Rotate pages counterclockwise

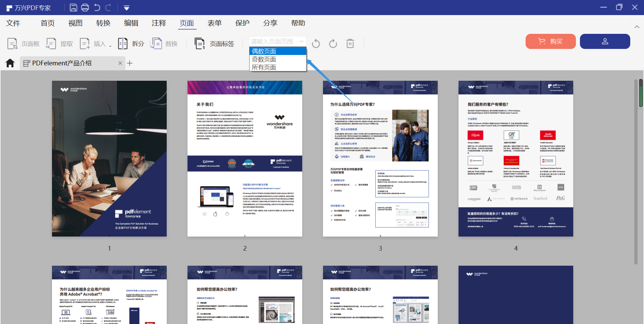point(316,44)
